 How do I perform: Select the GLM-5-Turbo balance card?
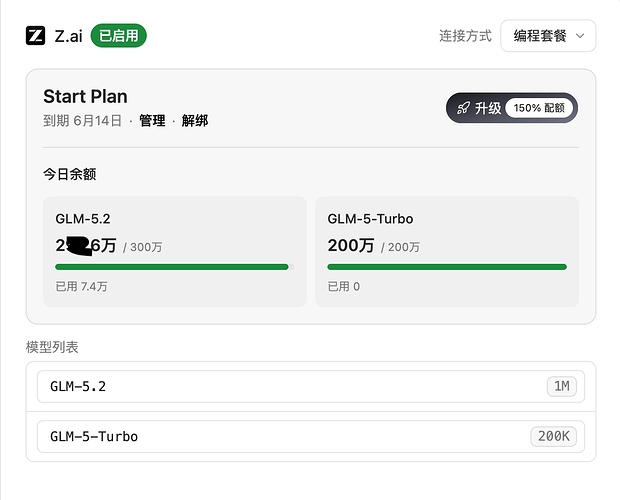pos(447,251)
